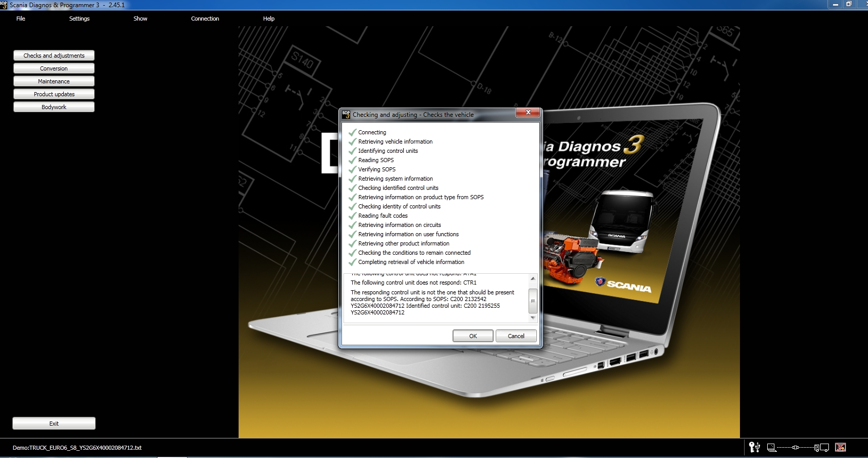
Task: Click the USB key license icon
Action: click(x=754, y=447)
